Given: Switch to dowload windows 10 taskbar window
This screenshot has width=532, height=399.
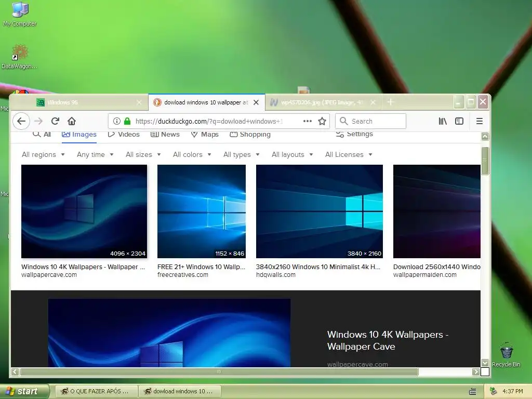Looking at the screenshot, I should [x=180, y=391].
